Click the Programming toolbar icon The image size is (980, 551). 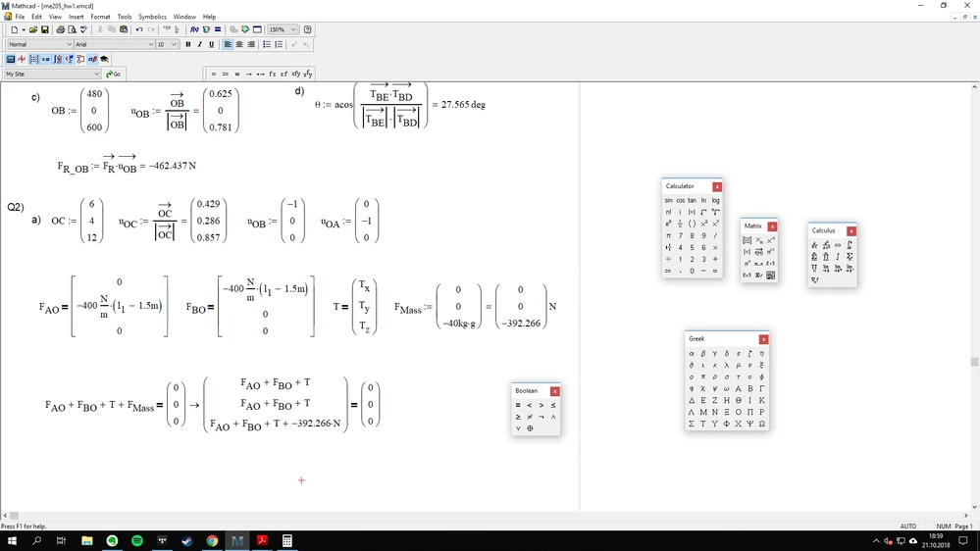click(80, 60)
